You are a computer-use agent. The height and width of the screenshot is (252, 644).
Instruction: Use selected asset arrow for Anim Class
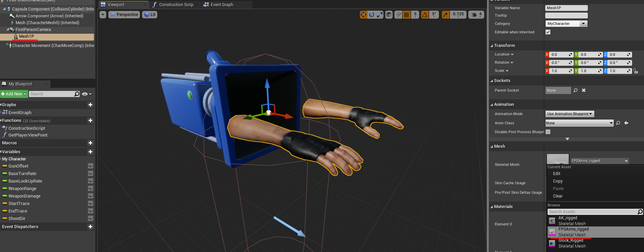pos(626,123)
